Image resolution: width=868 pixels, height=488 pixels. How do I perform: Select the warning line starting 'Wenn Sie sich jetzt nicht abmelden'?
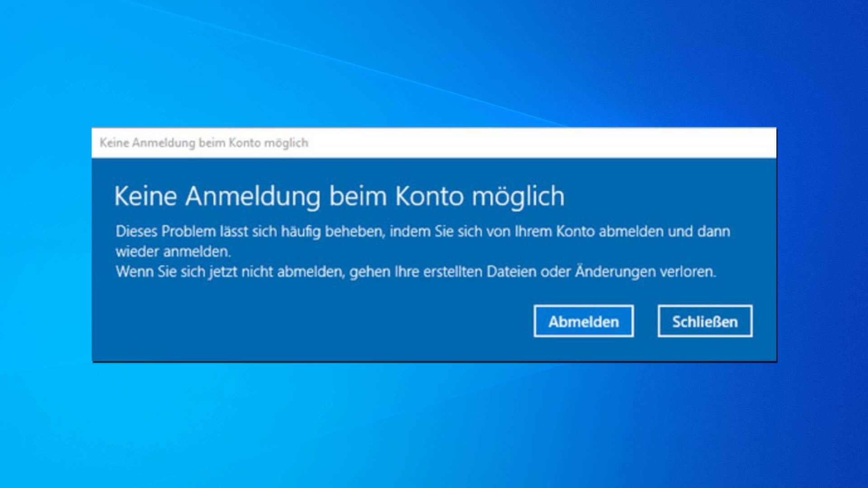pos(416,272)
